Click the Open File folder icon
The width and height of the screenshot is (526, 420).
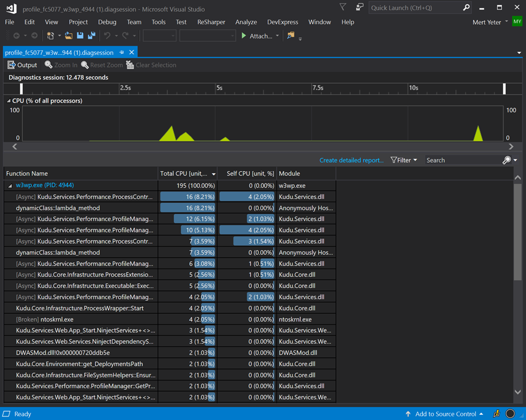[68, 35]
